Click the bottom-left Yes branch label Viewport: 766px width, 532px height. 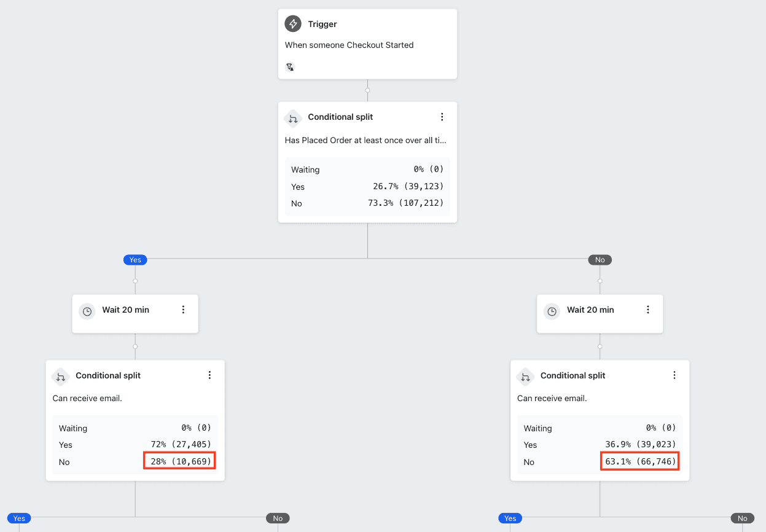[x=19, y=518]
